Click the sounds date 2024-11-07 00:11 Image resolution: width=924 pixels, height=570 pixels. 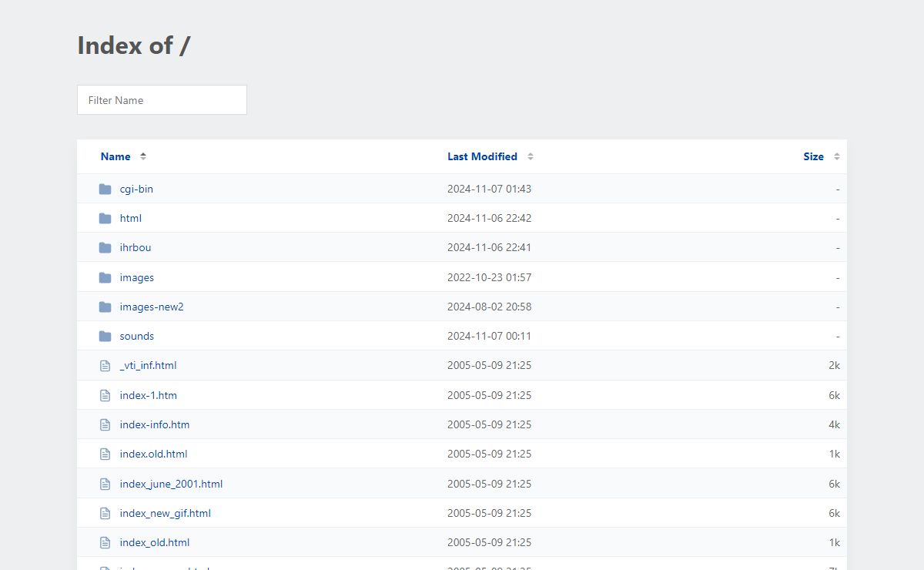pos(489,336)
